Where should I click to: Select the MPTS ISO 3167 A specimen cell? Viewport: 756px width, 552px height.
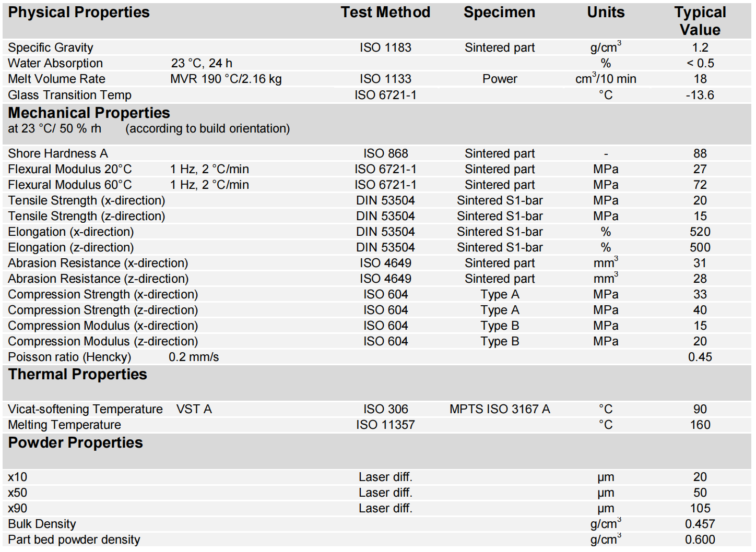tap(500, 409)
